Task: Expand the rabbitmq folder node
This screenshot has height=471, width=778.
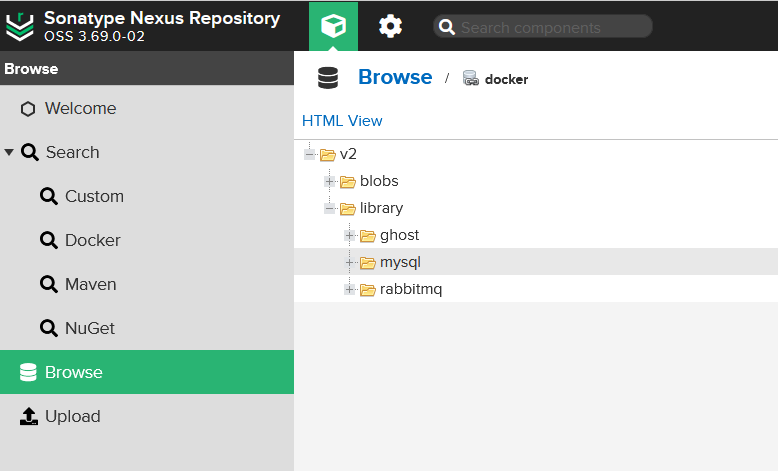Action: (x=350, y=290)
